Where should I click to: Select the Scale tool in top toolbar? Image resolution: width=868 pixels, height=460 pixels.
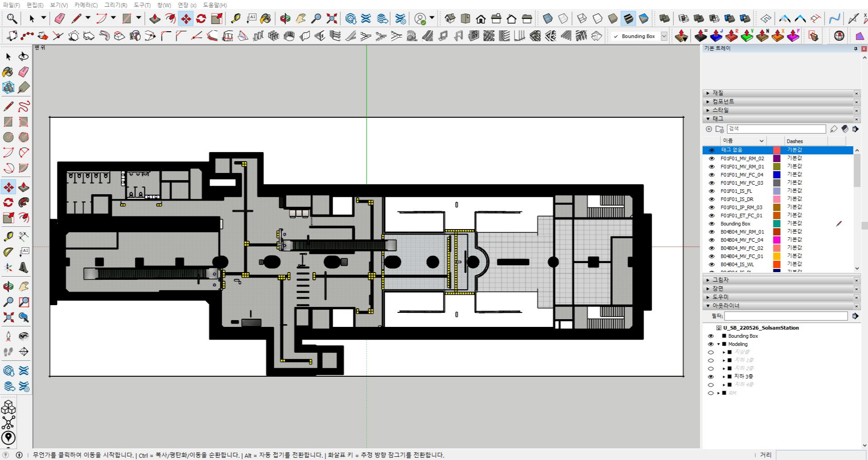coord(217,19)
